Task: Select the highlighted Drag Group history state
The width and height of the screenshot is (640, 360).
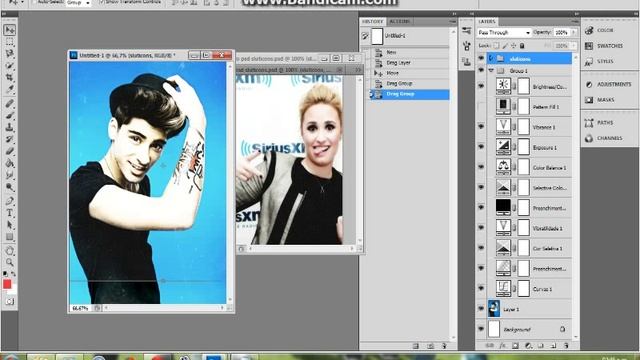Action: (x=409, y=94)
